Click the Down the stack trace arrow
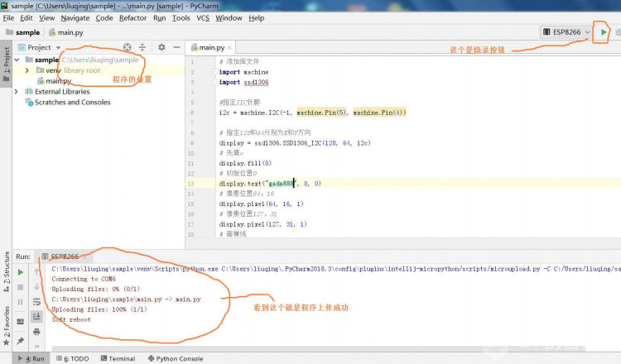This screenshot has height=364, width=621. point(36,287)
